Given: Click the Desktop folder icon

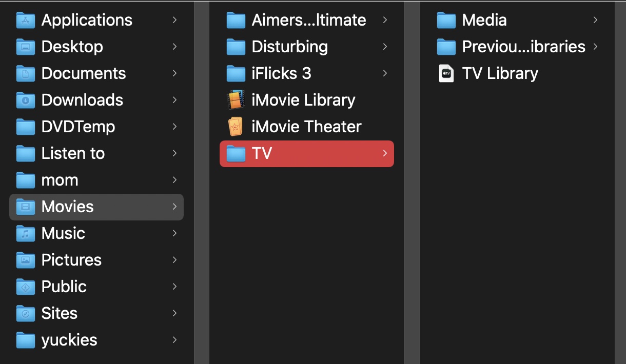Looking at the screenshot, I should pyautogui.click(x=26, y=47).
